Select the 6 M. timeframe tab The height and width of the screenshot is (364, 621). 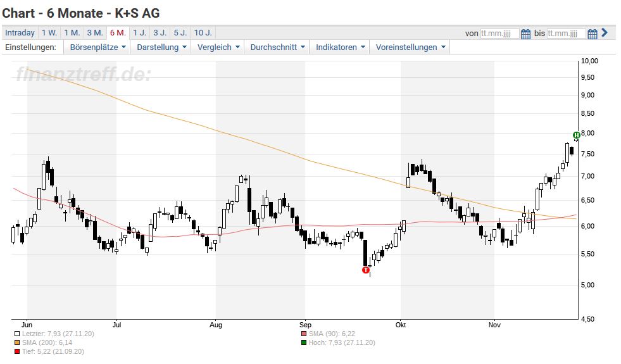[x=118, y=33]
